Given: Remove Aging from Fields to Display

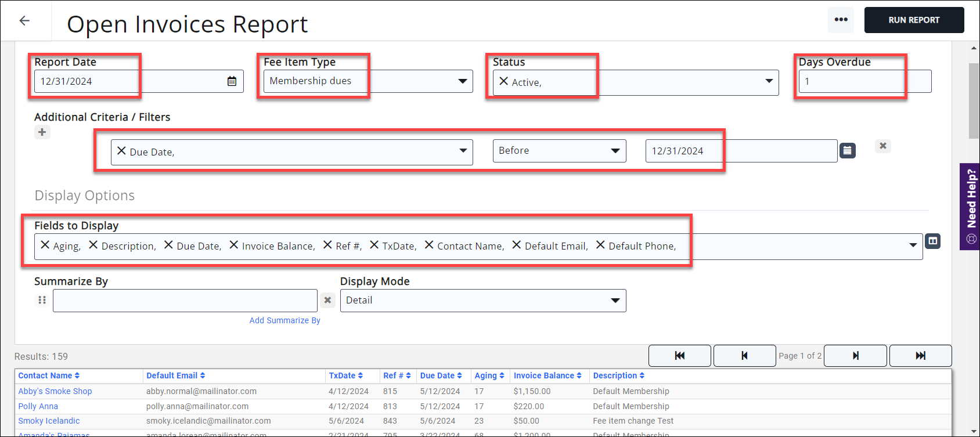Looking at the screenshot, I should click(45, 245).
